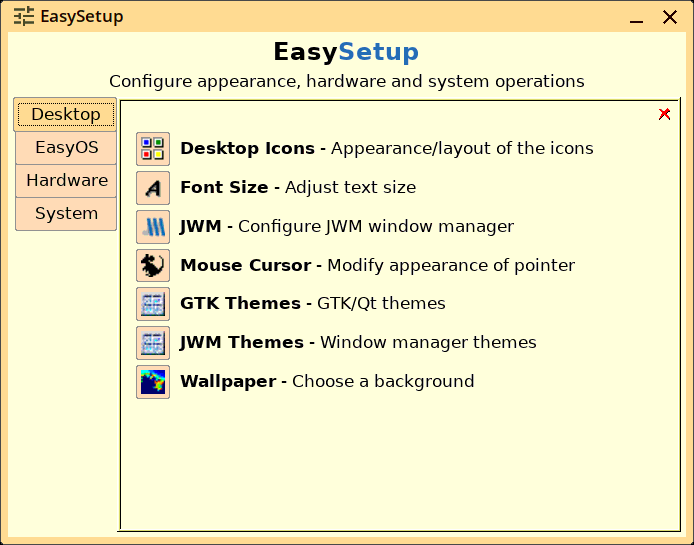Launch the JWM blue stripes icon button
Screen dimensions: 694x545
coord(153,227)
